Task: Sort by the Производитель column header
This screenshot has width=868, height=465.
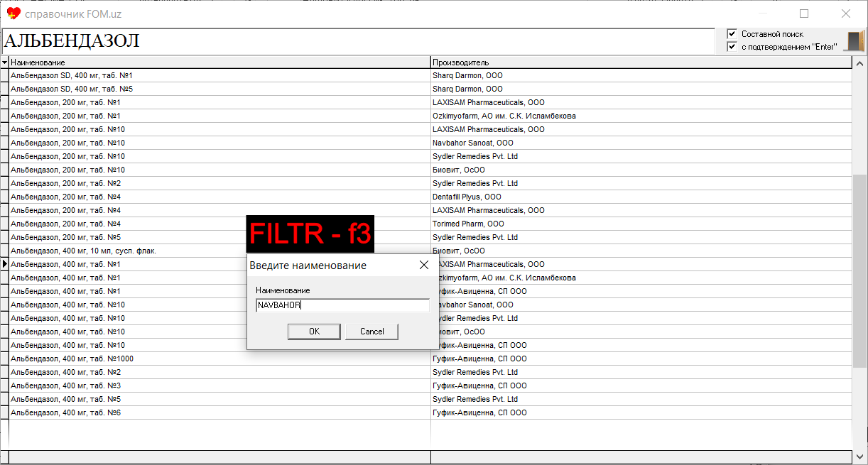Action: pyautogui.click(x=641, y=62)
